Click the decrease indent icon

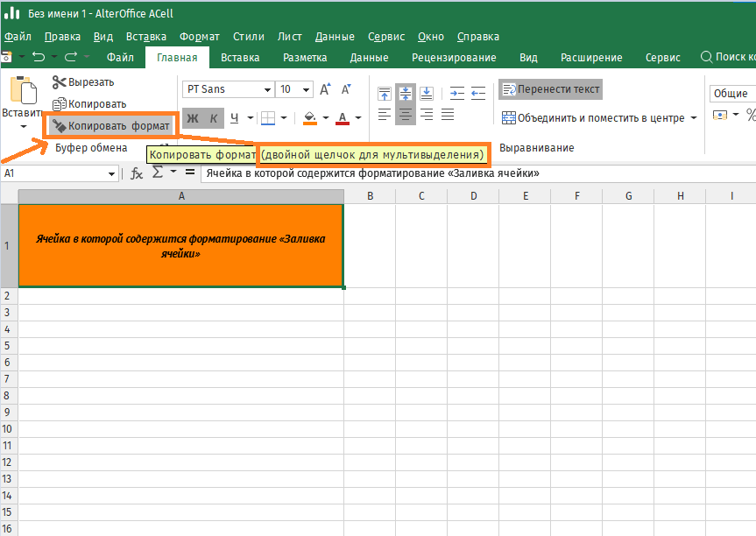tap(478, 94)
